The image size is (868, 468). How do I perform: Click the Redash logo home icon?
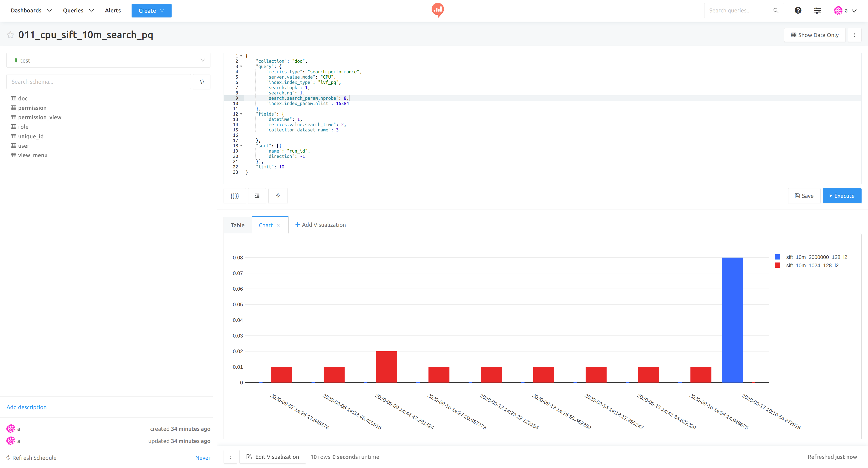(x=437, y=10)
